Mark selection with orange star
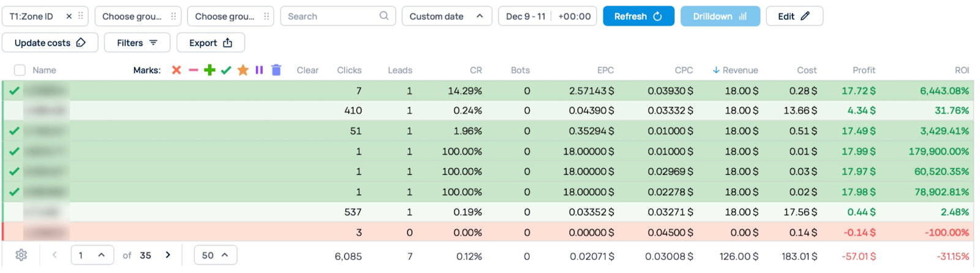This screenshot has height=273, width=980. point(243,70)
